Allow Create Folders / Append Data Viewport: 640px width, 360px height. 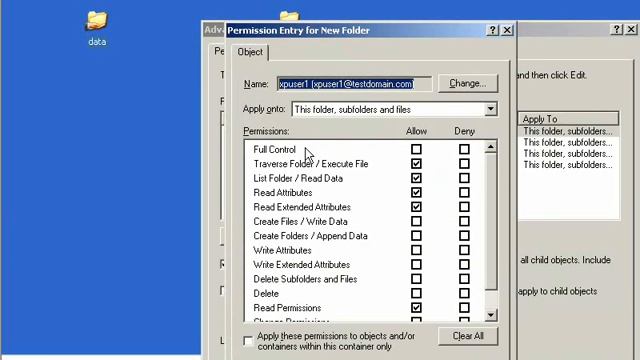pyautogui.click(x=416, y=236)
